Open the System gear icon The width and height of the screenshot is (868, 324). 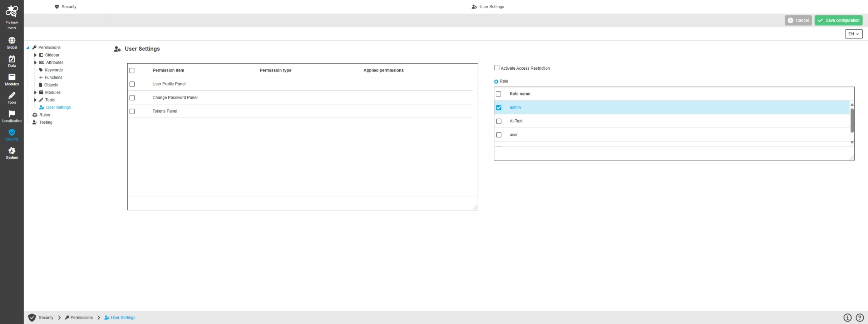[12, 151]
